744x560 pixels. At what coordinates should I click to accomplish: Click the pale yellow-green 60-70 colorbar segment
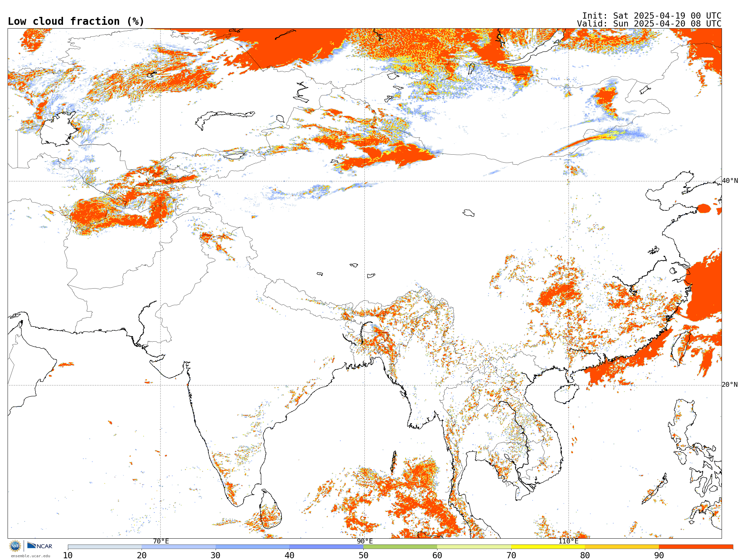[474, 547]
